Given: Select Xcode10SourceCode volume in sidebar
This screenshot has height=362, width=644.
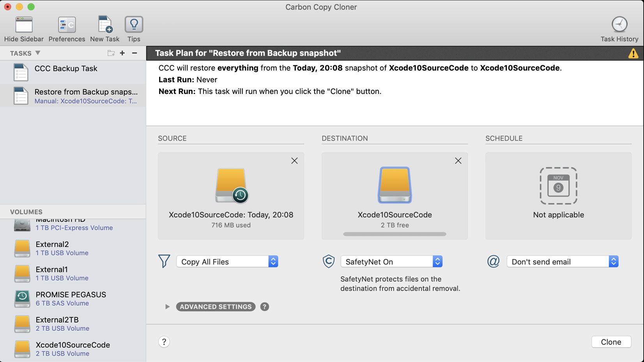Looking at the screenshot, I should coord(73,349).
